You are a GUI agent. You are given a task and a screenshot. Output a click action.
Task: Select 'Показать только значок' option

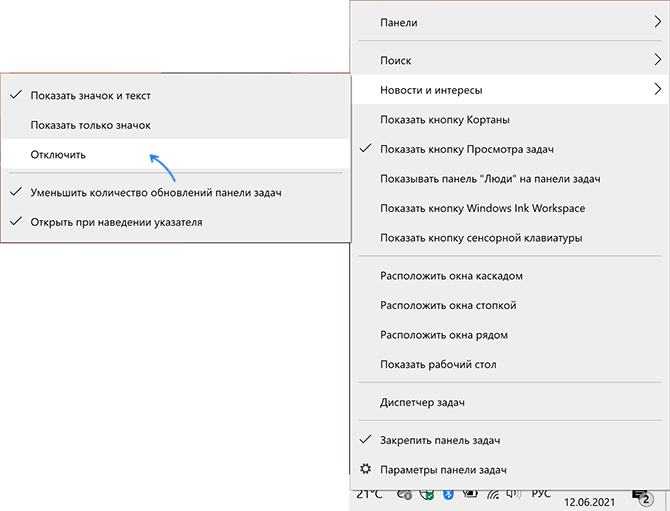[x=90, y=125]
